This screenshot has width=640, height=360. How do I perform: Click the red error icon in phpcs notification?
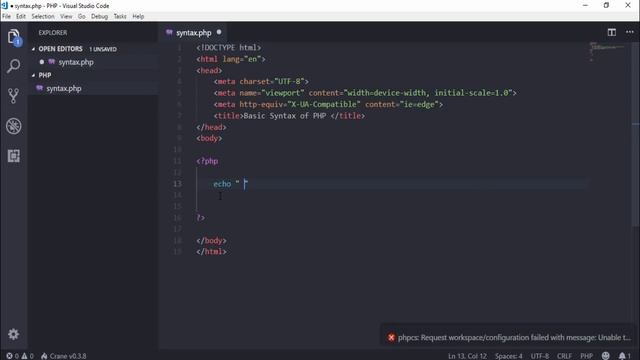point(391,338)
